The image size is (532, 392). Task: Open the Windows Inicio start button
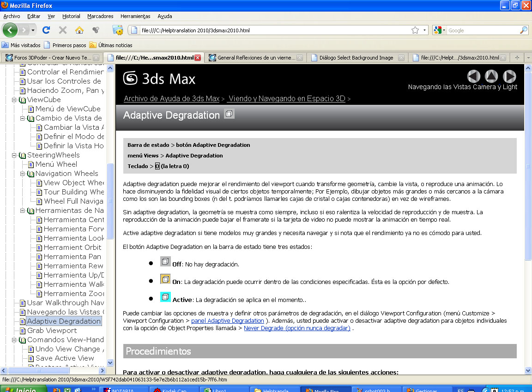(x=23, y=389)
